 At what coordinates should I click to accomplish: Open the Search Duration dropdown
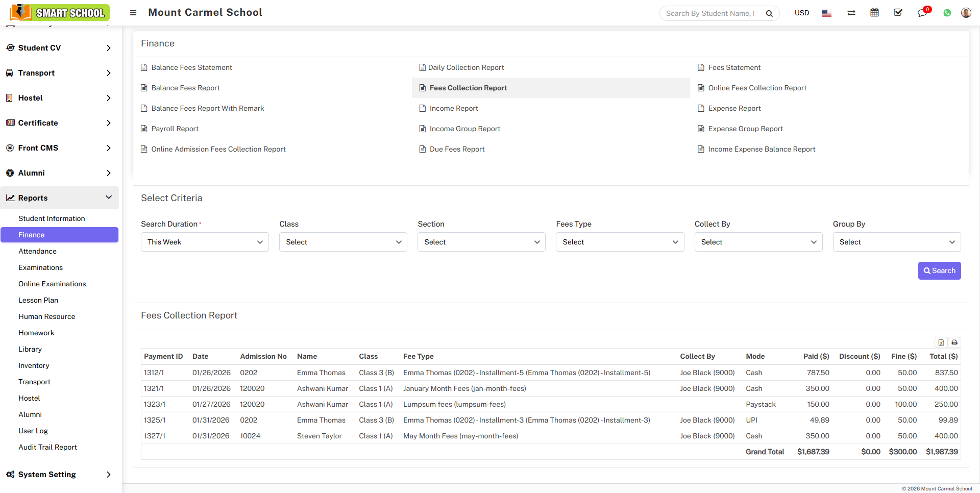(x=205, y=242)
